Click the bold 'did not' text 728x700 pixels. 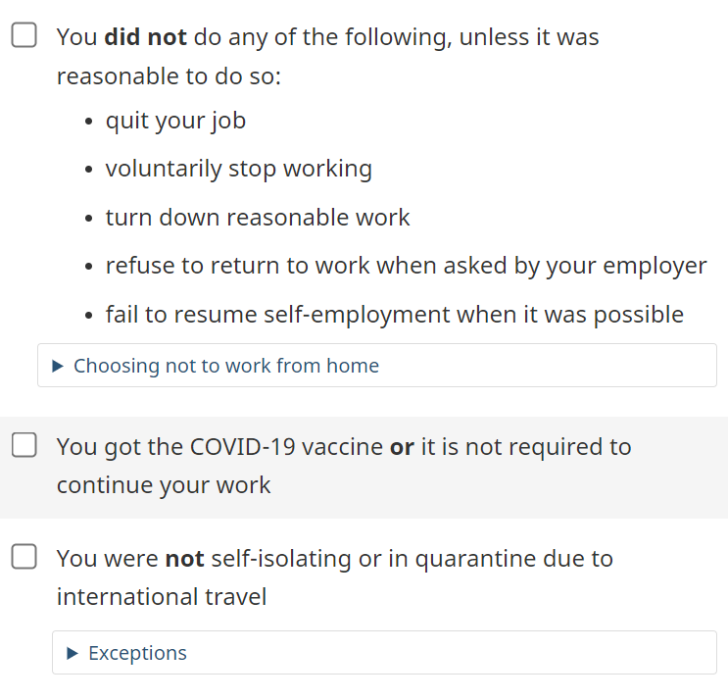pyautogui.click(x=145, y=37)
